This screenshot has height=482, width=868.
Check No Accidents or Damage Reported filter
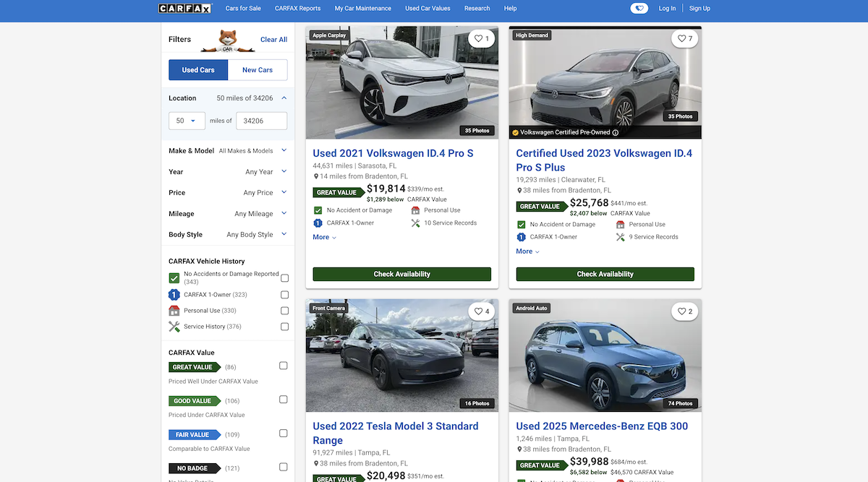(x=284, y=278)
